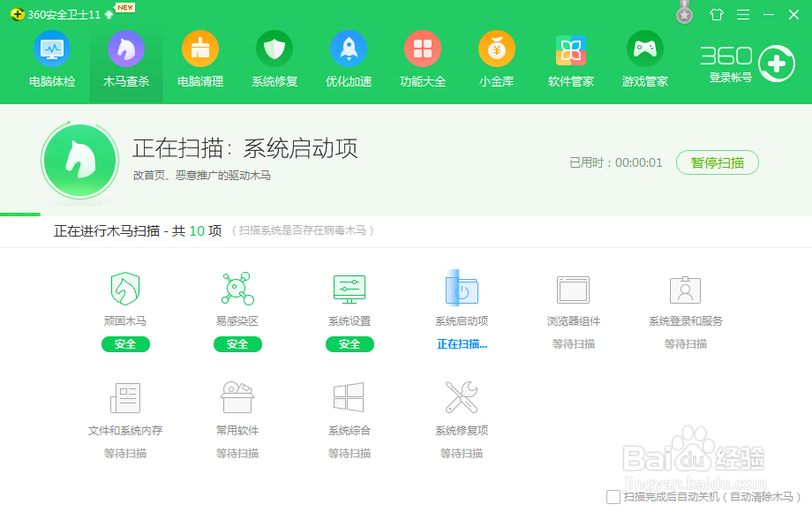Click the 系统登录和服务 icon
Viewport: 812px width, 512px height.
coord(686,290)
